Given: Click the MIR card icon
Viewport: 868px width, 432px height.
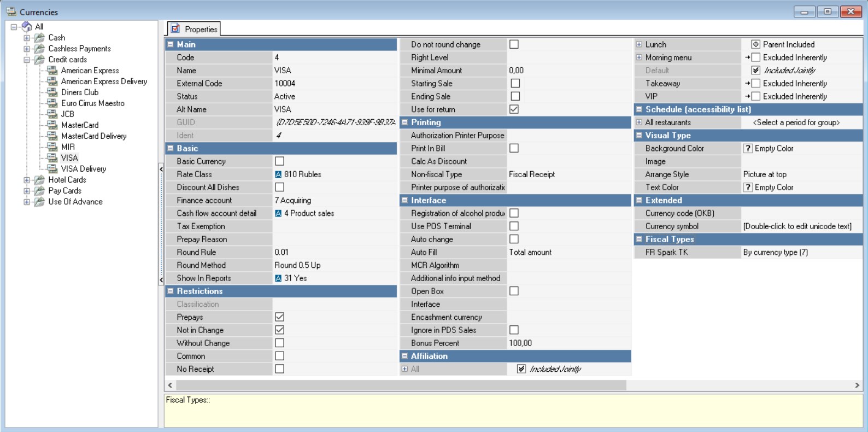Looking at the screenshot, I should click(x=52, y=147).
